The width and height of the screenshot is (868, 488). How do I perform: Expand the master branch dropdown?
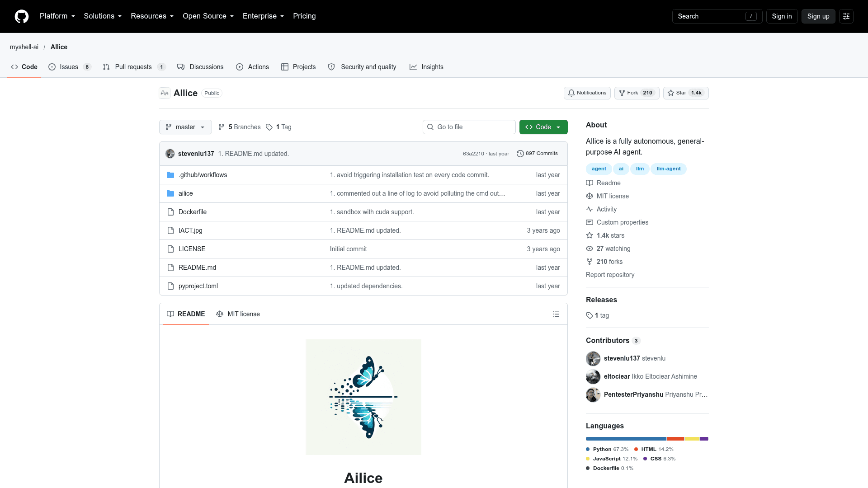pos(185,127)
